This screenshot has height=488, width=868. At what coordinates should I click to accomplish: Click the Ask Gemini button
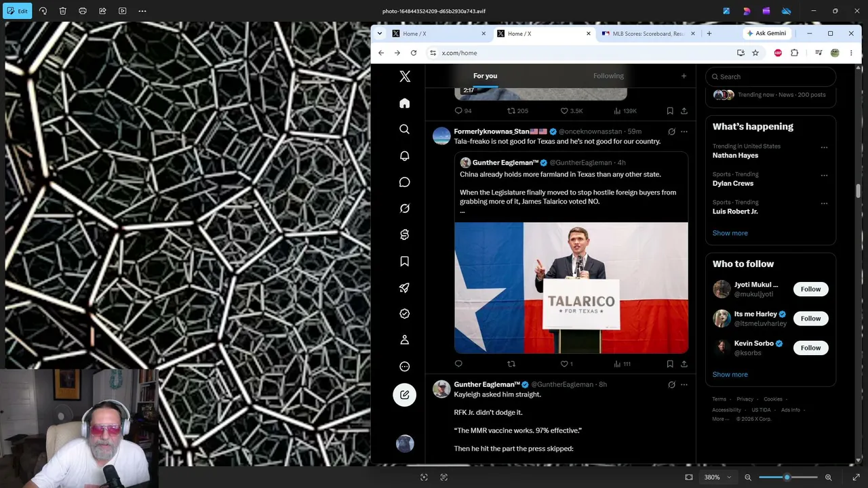pos(768,33)
